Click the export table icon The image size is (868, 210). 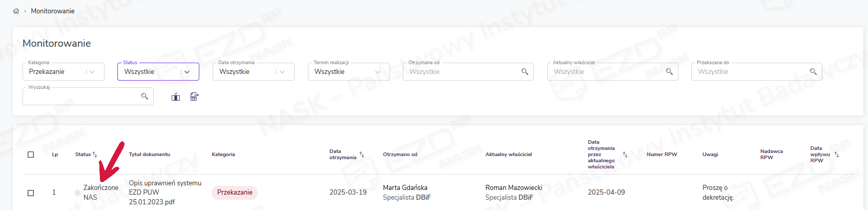(x=194, y=97)
